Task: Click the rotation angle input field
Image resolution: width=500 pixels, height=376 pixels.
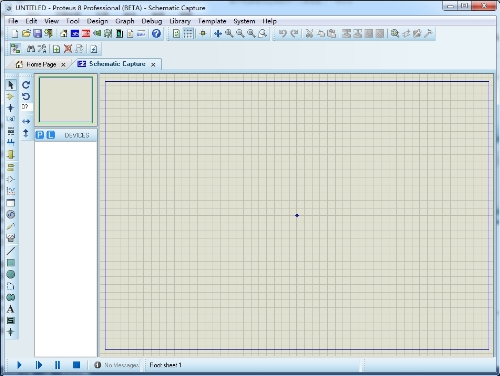Action: coord(27,107)
